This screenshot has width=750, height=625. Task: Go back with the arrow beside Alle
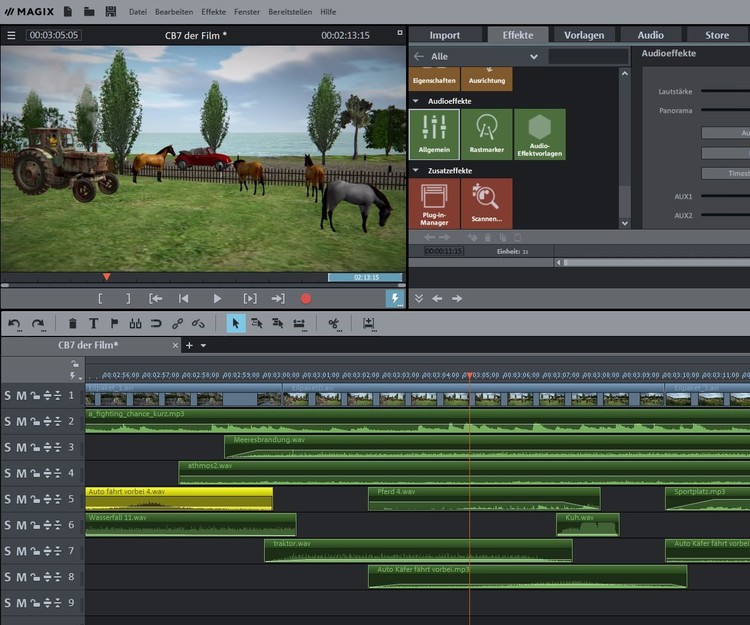(419, 56)
